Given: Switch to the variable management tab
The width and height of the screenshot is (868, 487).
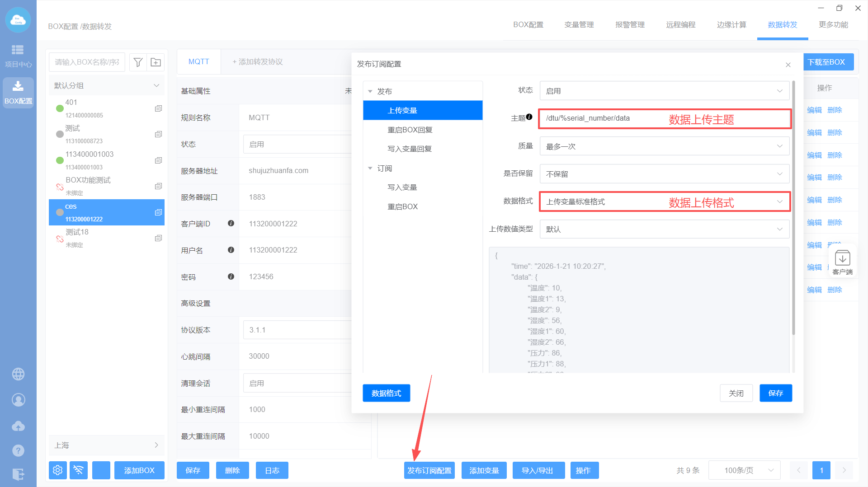Looking at the screenshot, I should click(x=579, y=25).
